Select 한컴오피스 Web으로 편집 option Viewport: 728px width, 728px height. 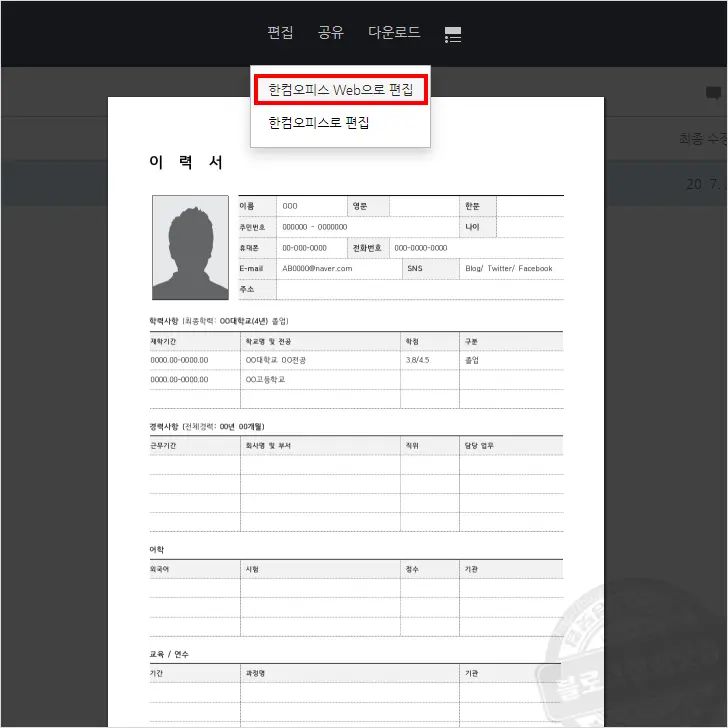(x=340, y=90)
